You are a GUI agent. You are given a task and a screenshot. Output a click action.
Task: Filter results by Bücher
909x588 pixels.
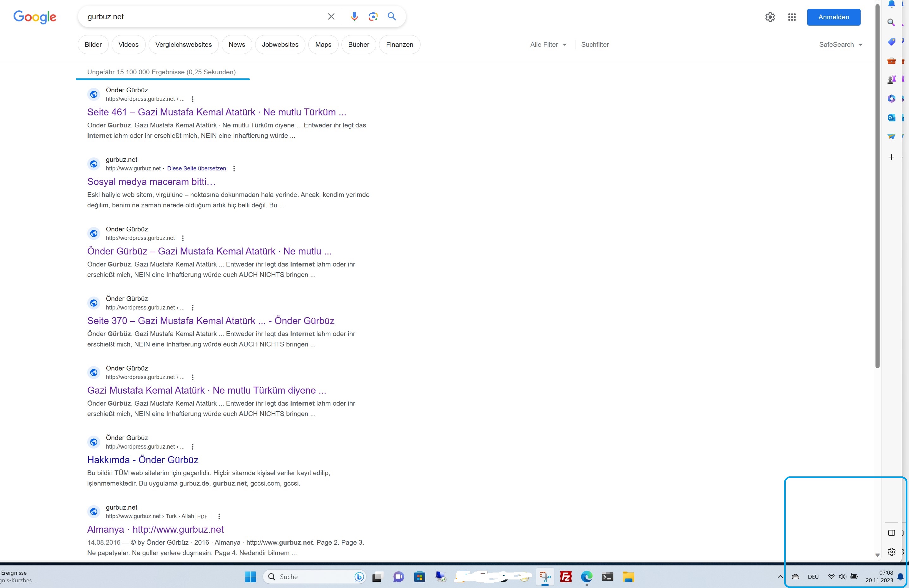359,45
